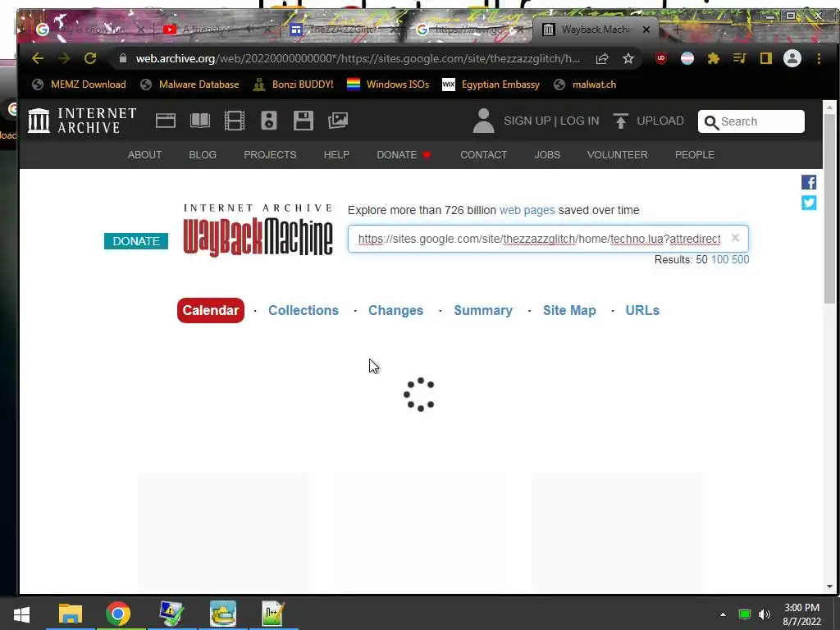Open MEMZ Download bookmark
The width and height of the screenshot is (840, 630).
tap(79, 84)
